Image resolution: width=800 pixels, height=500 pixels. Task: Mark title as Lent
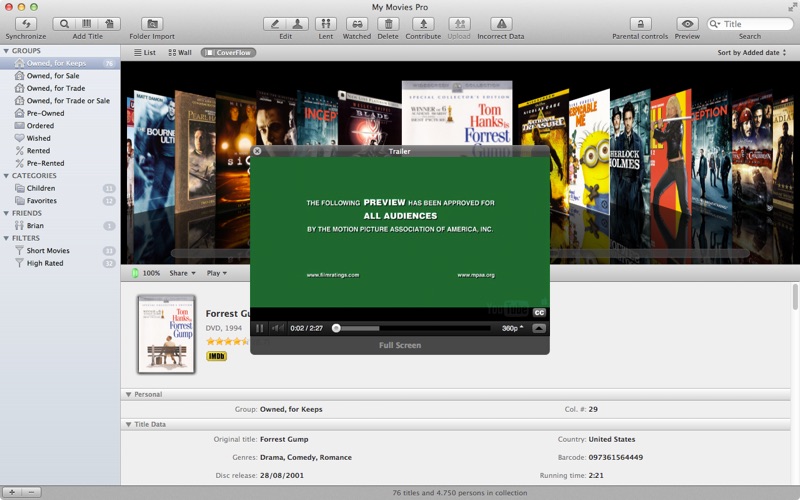coord(326,23)
